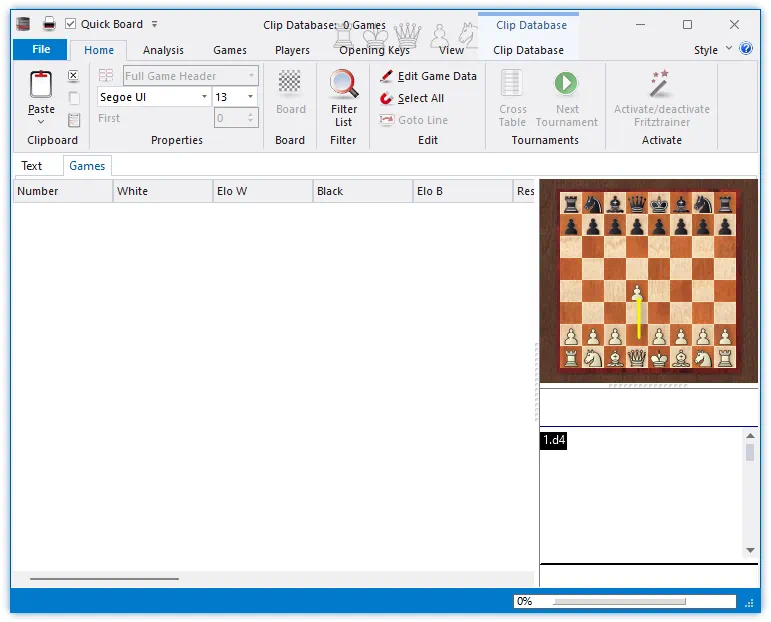Click the white knight on g1
Screen dimensions: 771x622
[703, 358]
